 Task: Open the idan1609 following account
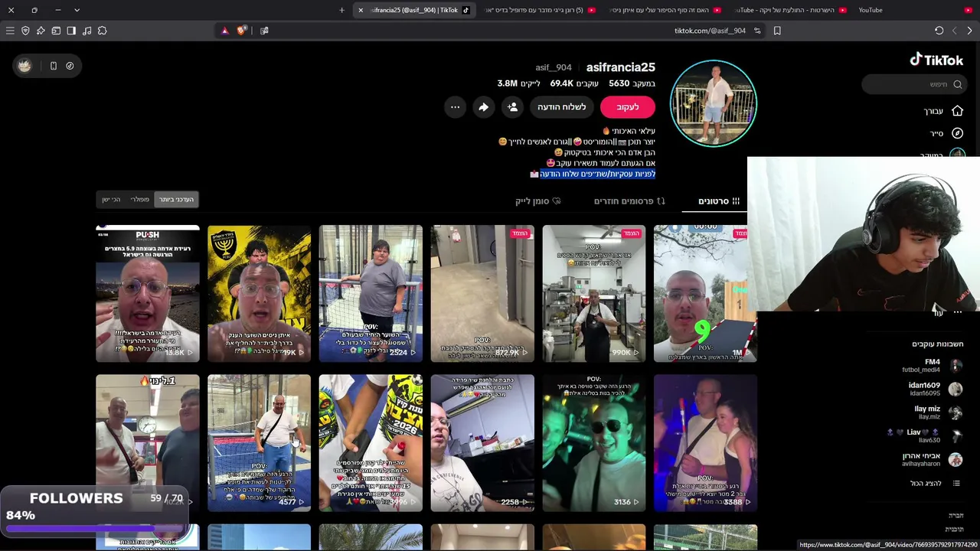click(934, 389)
